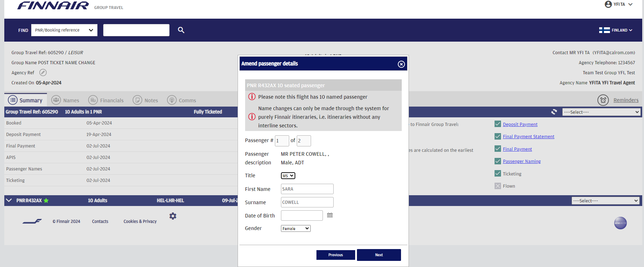Click the passenger total field showing 2
Viewport: 644px width, 267px height.
[x=304, y=141]
